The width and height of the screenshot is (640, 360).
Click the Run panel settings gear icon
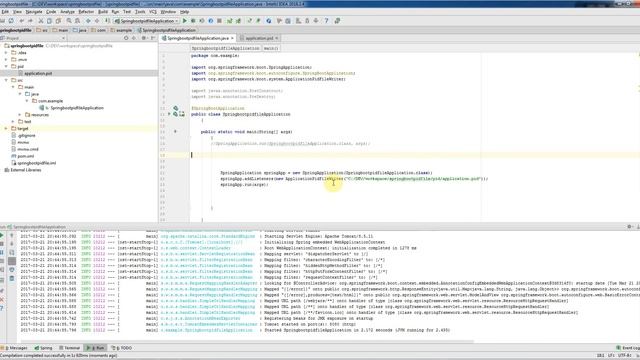click(629, 227)
